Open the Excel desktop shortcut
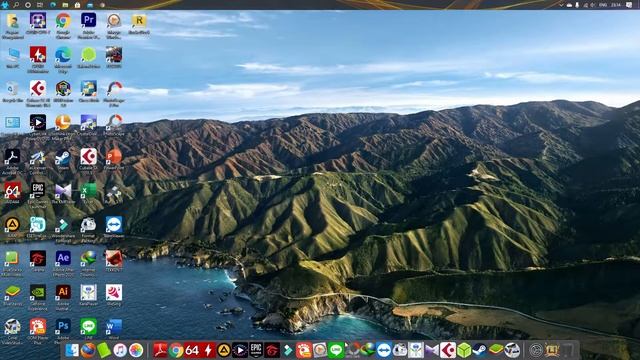The height and width of the screenshot is (360, 640). tap(89, 190)
